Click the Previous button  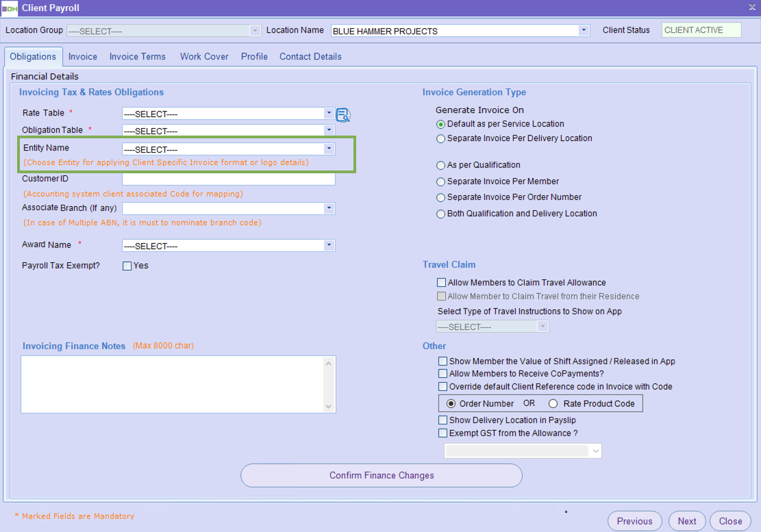click(634, 521)
